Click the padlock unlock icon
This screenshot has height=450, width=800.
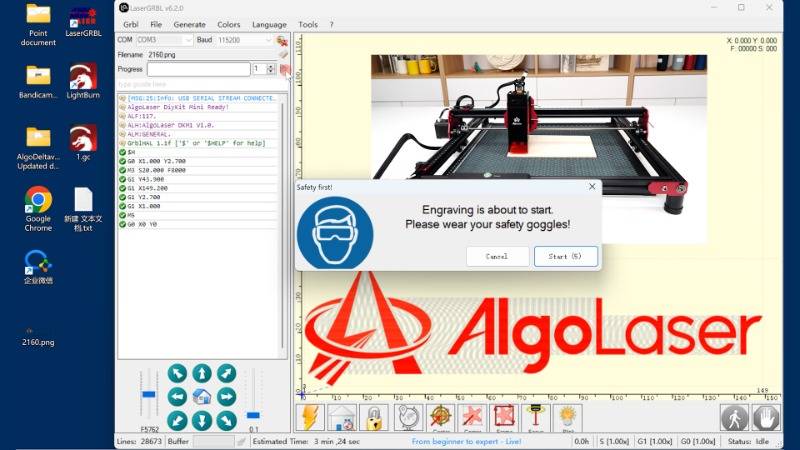tap(374, 417)
